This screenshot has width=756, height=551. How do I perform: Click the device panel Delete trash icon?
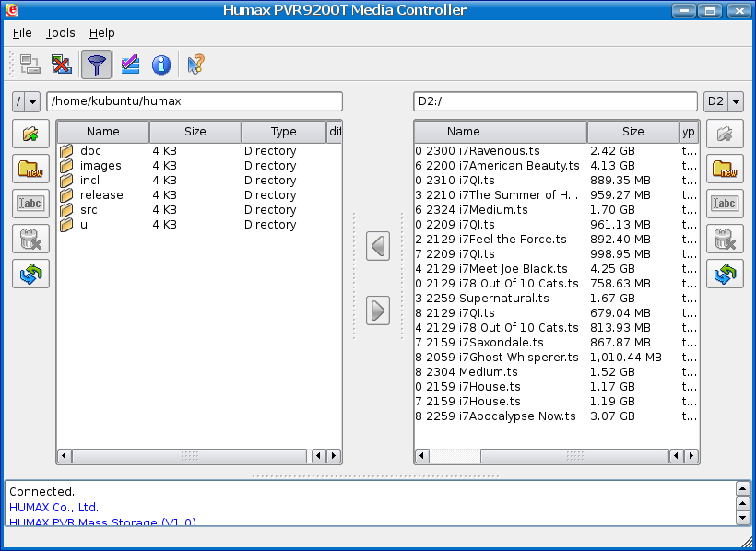[726, 239]
